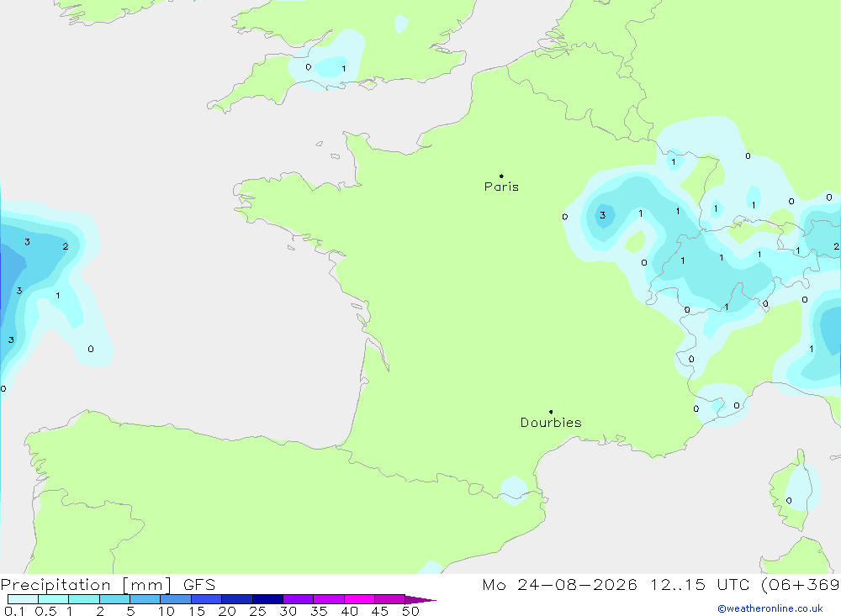Click the 50 legend scale value
841x616 pixels.
tap(410, 611)
